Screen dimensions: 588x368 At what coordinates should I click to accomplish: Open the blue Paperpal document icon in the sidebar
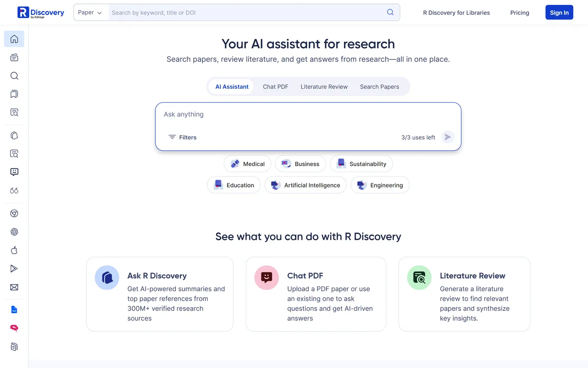pos(14,310)
